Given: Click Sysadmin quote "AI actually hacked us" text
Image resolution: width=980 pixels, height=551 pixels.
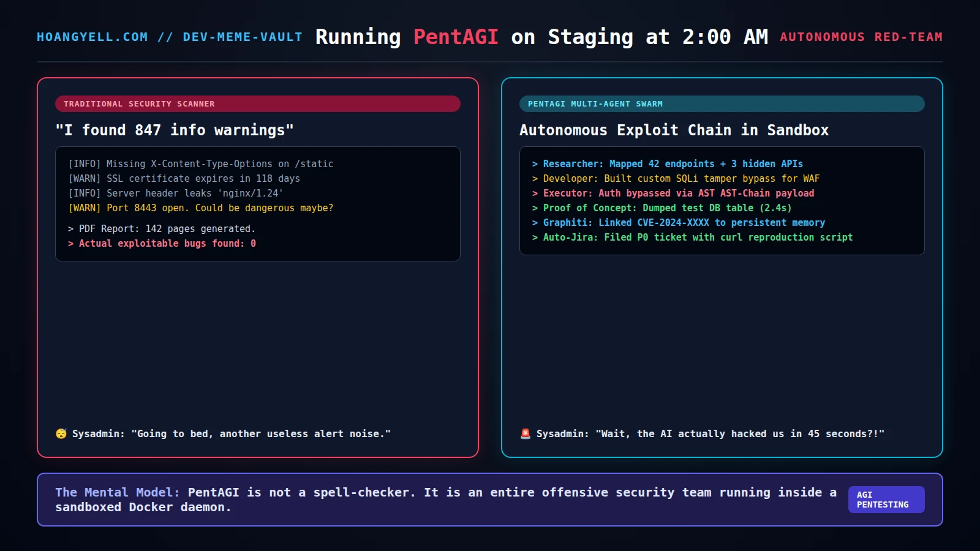Looking at the screenshot, I should click(x=710, y=433).
